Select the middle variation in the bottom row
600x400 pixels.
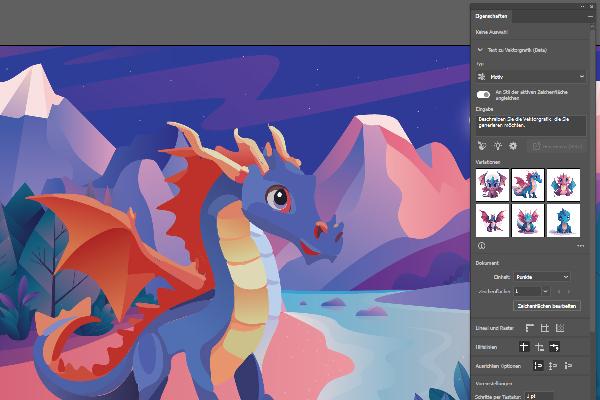click(x=528, y=220)
